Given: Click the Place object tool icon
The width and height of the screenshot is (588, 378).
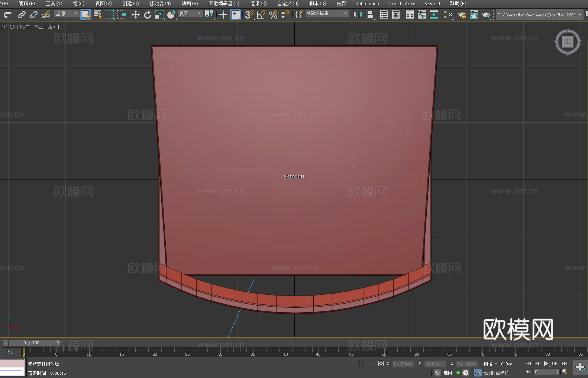Looking at the screenshot, I should click(x=171, y=14).
